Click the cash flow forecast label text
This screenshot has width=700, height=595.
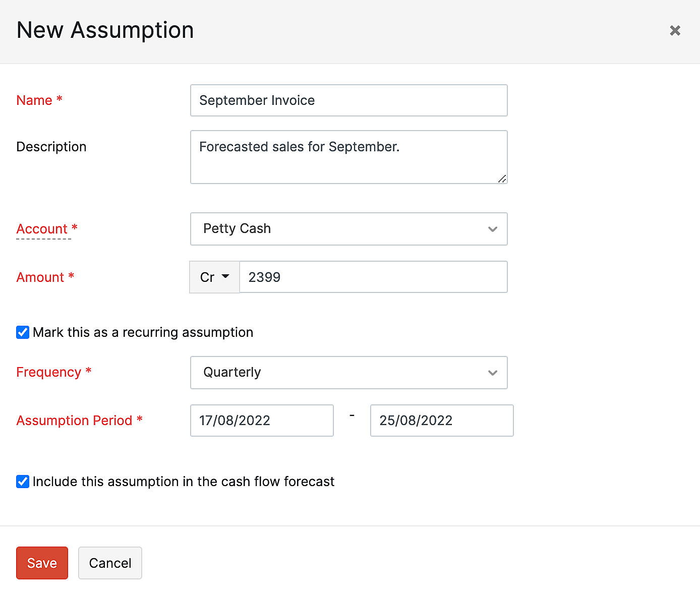tap(183, 482)
